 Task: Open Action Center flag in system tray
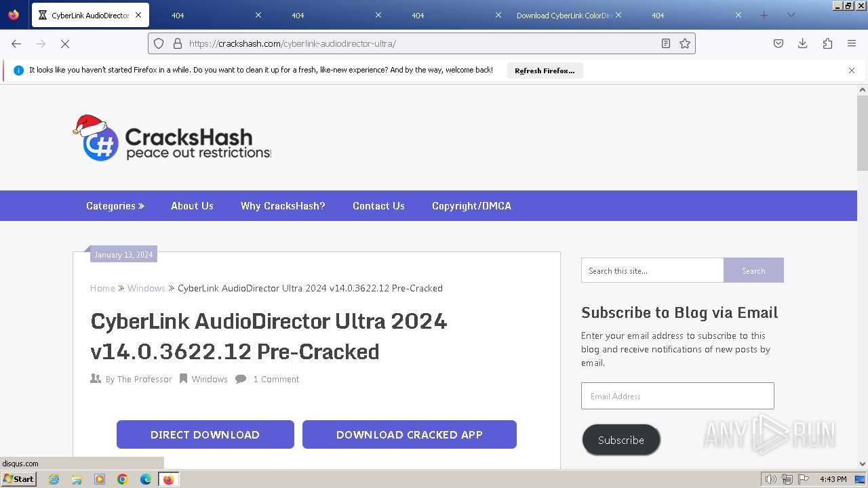pyautogui.click(x=804, y=479)
